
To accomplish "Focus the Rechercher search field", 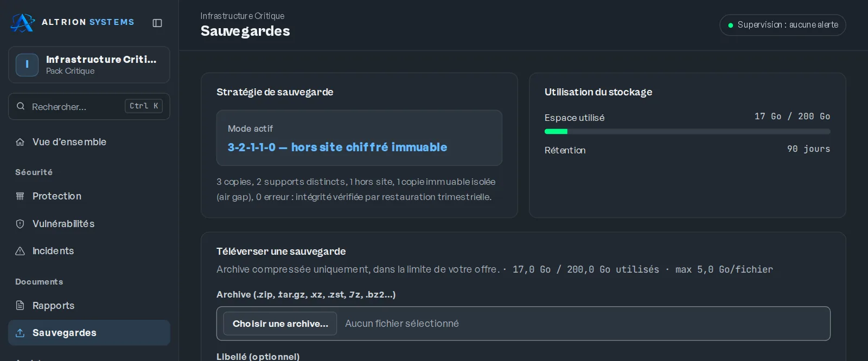I will pos(89,106).
